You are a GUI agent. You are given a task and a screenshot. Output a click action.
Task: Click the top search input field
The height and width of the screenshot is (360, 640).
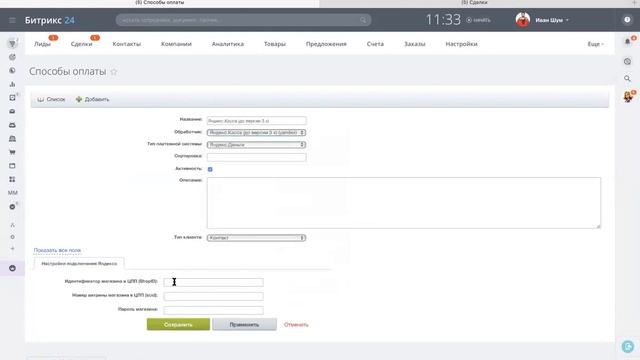243,20
